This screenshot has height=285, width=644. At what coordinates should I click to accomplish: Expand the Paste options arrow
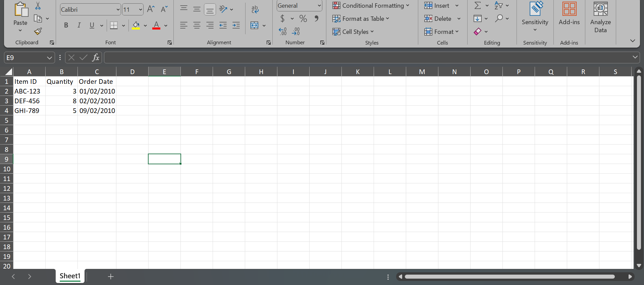tap(20, 31)
